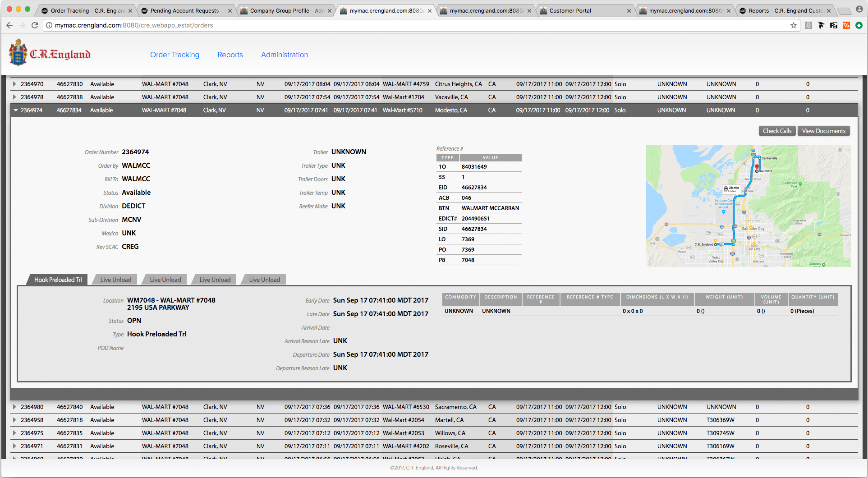Click the TYPE column header in Reference table
This screenshot has height=478, width=868.
point(448,157)
